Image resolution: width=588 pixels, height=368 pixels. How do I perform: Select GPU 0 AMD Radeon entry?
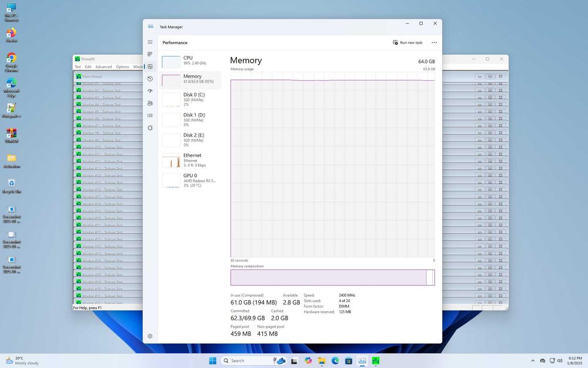[190, 181]
